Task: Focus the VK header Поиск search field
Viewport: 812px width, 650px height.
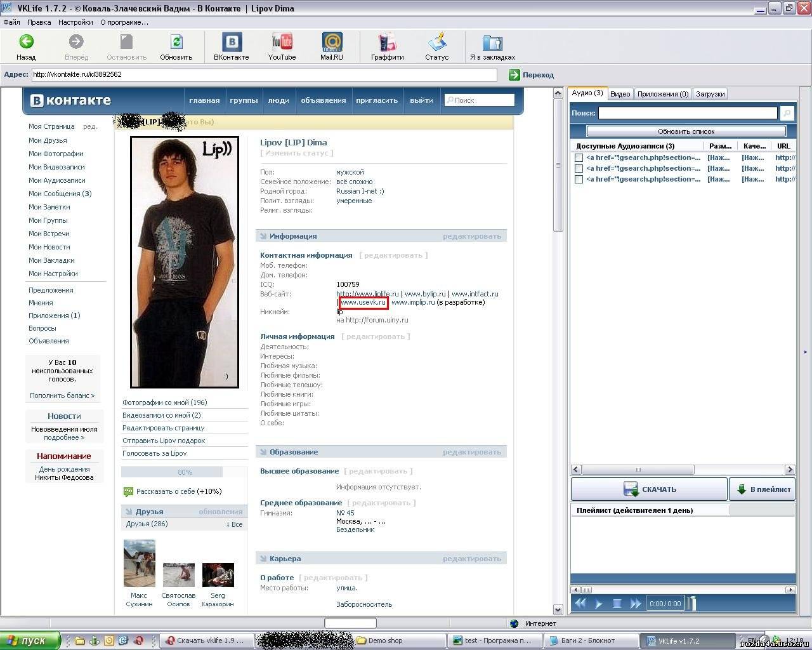Action: click(x=479, y=100)
